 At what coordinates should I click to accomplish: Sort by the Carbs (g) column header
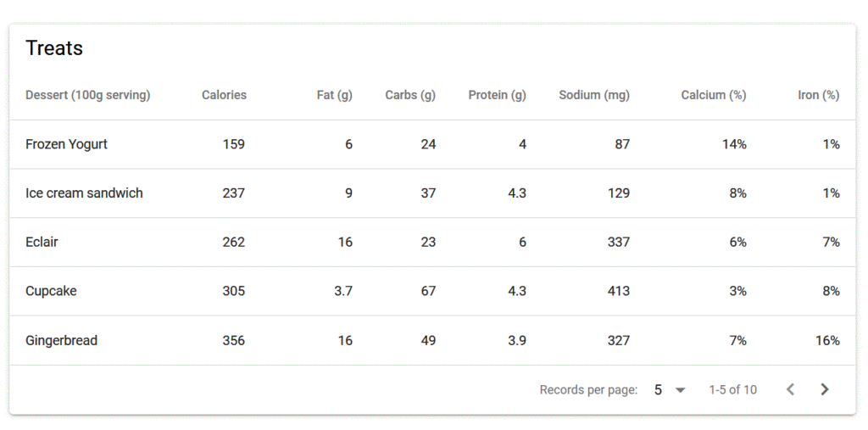pyautogui.click(x=410, y=95)
